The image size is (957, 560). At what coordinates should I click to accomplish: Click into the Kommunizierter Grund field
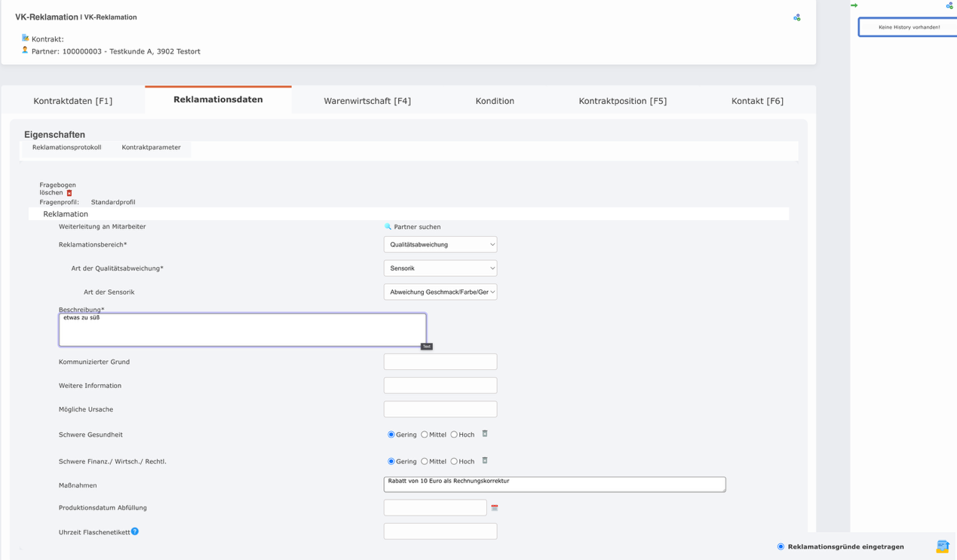pos(440,362)
